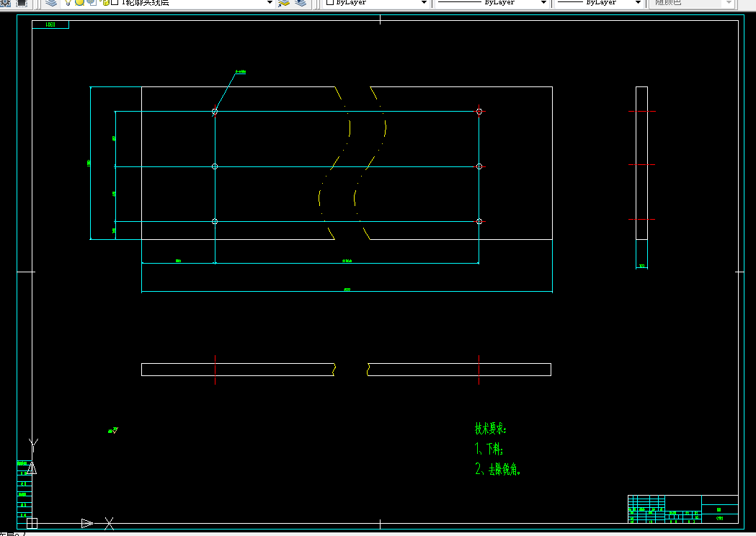The image size is (756, 536).
Task: Select the text 2、去除锐角。
Action: tap(497, 469)
